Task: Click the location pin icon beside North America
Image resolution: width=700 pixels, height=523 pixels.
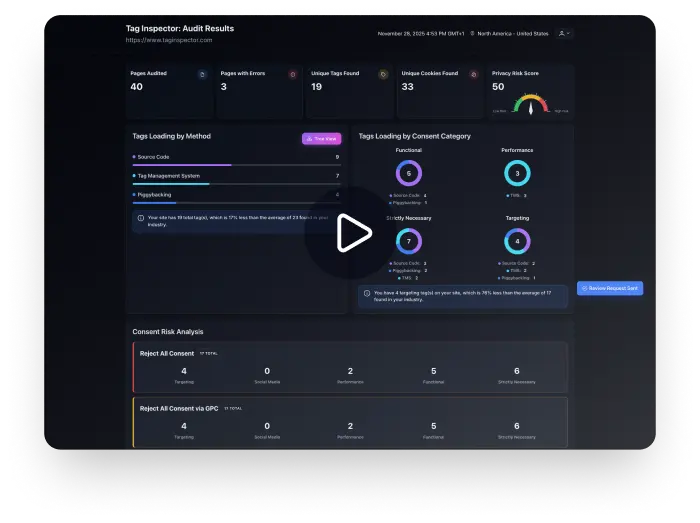Action: (x=472, y=33)
